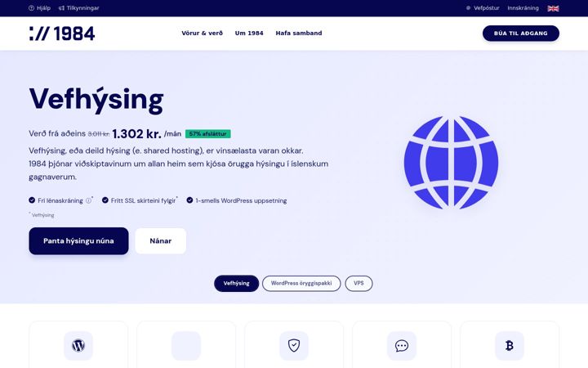Click the large globe illustration
This screenshot has width=588, height=368.
(x=451, y=163)
